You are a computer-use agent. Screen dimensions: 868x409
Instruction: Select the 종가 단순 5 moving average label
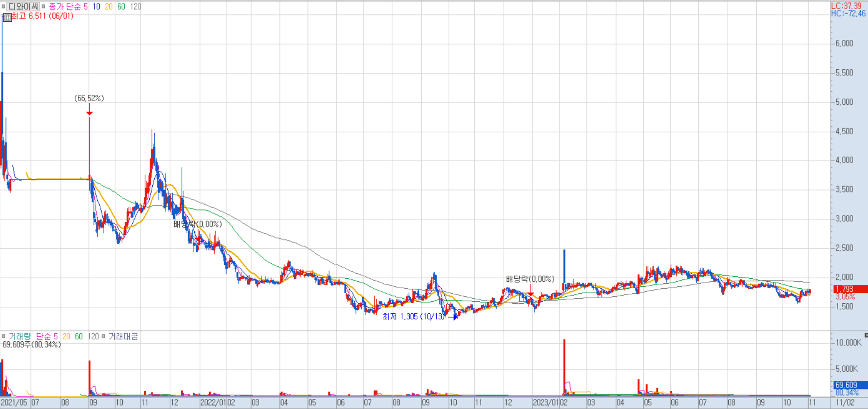68,7
